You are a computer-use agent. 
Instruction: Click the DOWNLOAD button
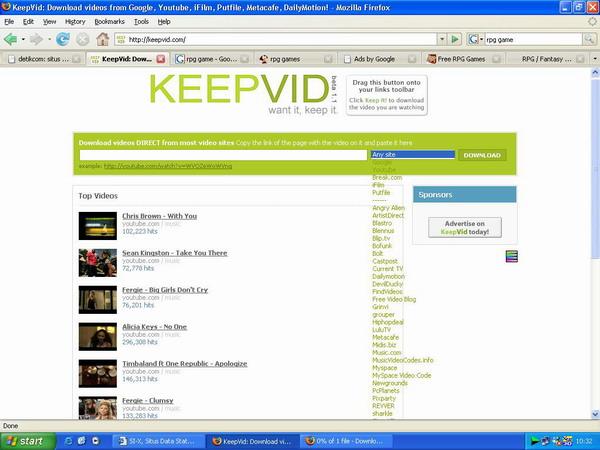pos(482,155)
